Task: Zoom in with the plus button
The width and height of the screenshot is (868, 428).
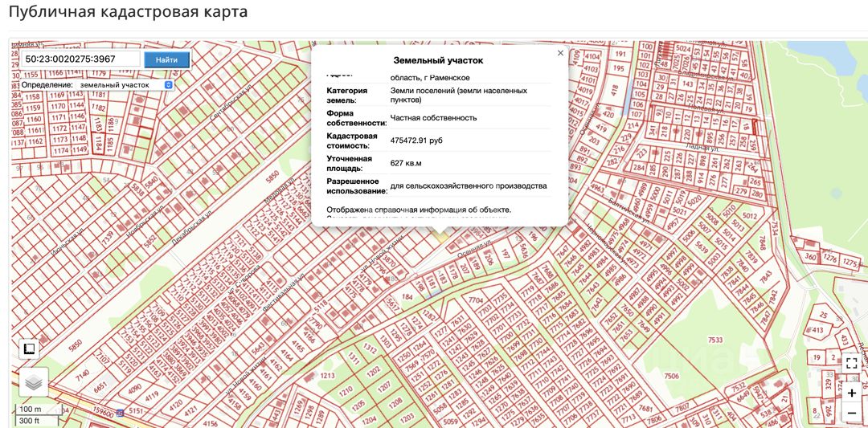Action: tap(851, 393)
